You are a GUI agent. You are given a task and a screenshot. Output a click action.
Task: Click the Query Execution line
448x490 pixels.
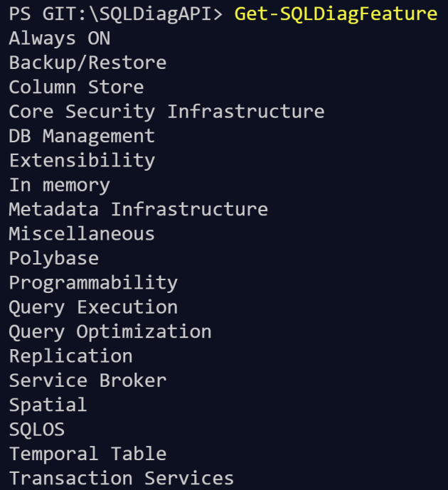coord(93,307)
